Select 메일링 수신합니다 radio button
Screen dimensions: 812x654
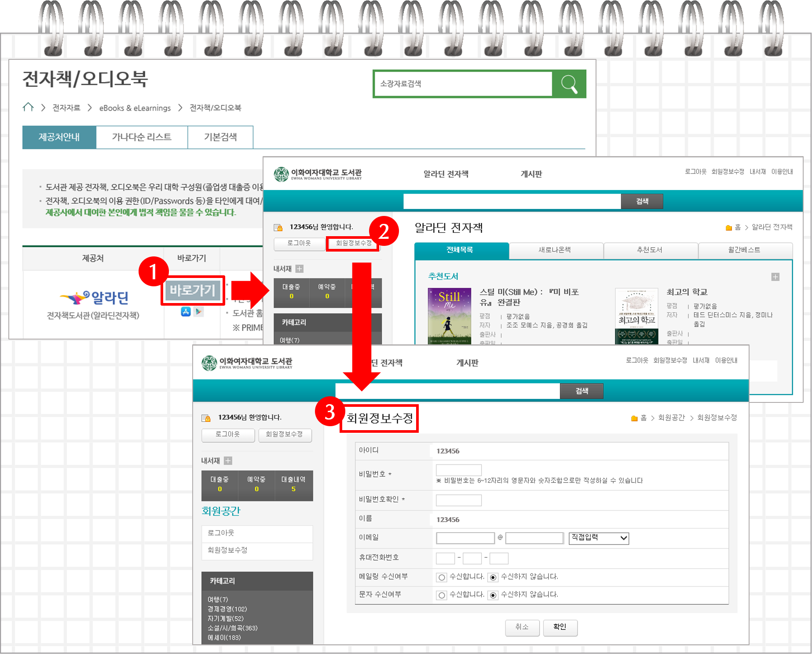point(442,577)
